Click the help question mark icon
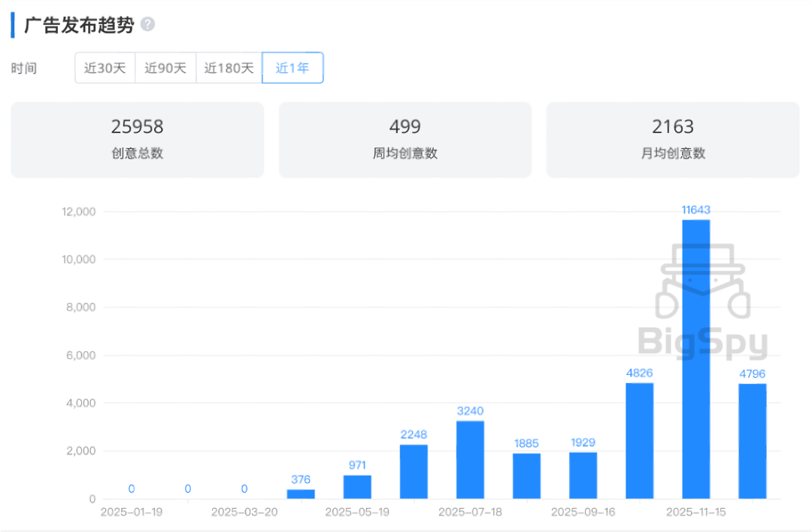 [x=148, y=25]
